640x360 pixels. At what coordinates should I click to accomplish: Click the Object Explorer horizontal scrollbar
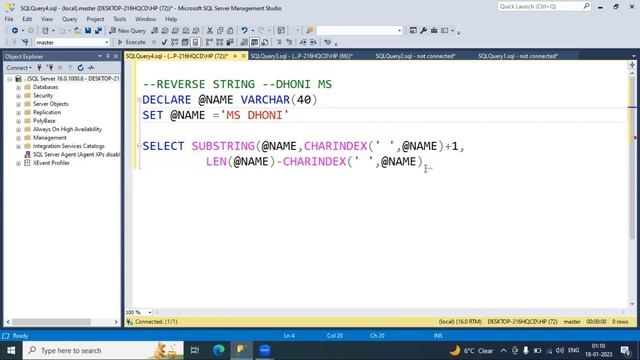(x=51, y=322)
